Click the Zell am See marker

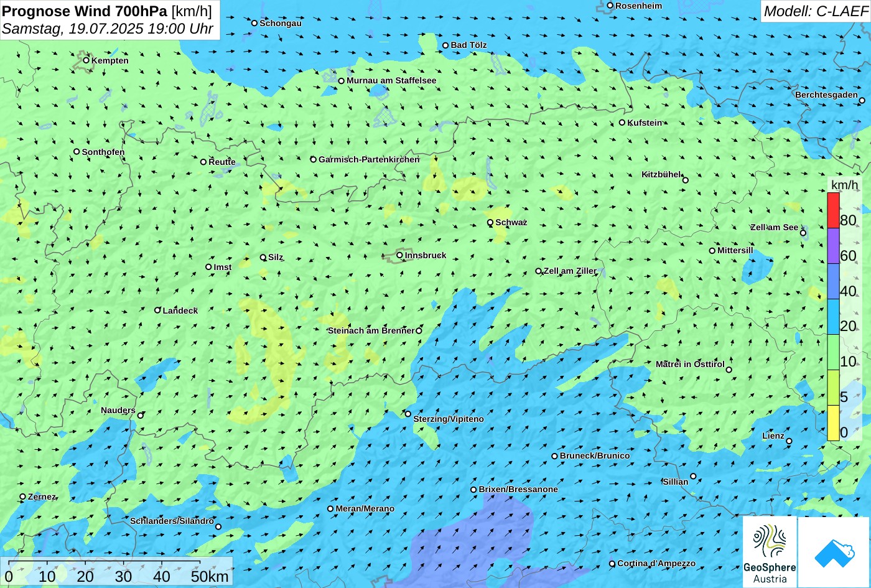point(803,233)
